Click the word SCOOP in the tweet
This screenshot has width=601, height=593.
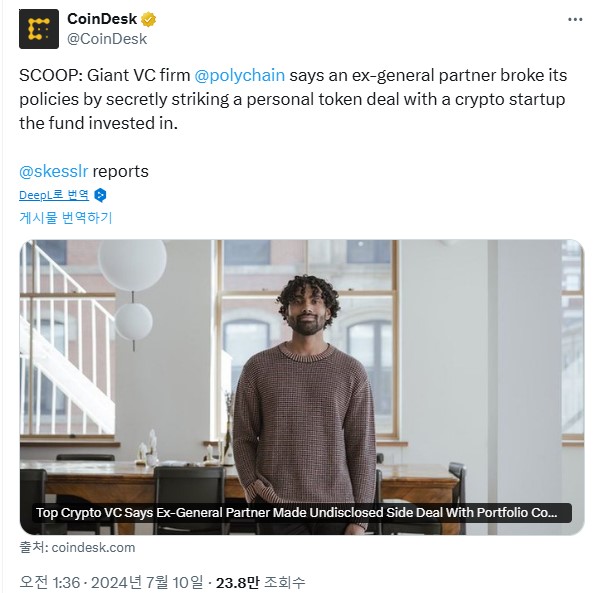tap(48, 75)
